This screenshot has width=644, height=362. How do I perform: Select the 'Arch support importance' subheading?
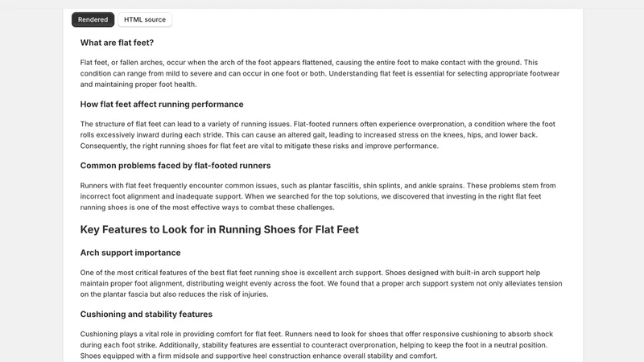(x=130, y=253)
